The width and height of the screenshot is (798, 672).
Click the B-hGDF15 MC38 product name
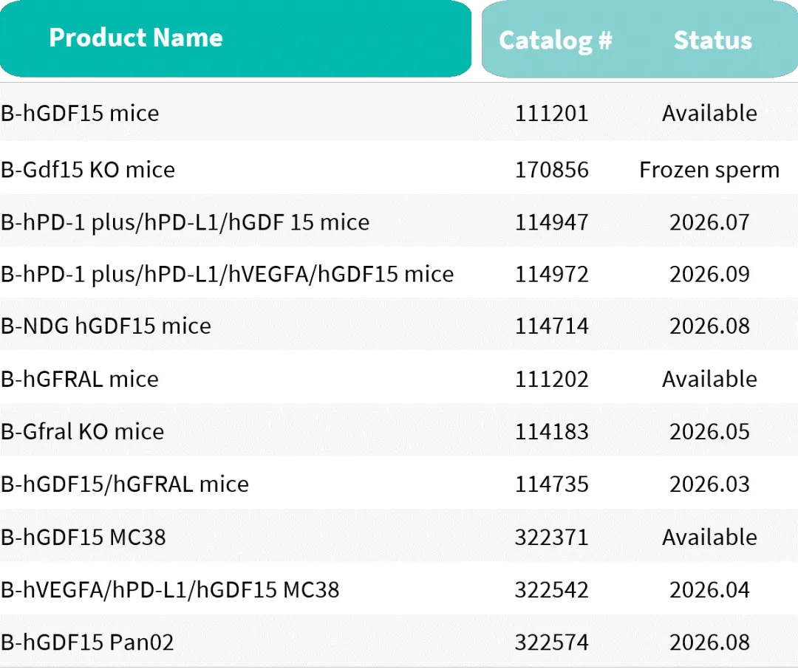pos(83,537)
